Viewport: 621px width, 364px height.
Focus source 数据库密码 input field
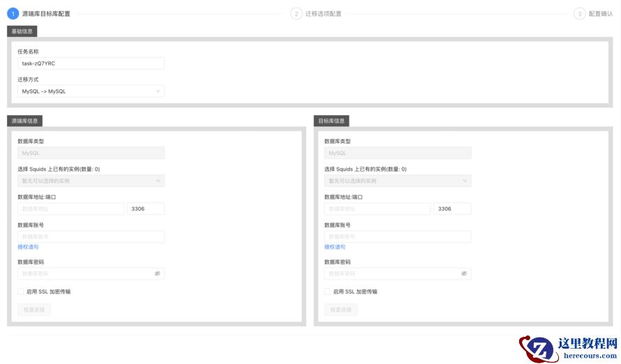91,273
